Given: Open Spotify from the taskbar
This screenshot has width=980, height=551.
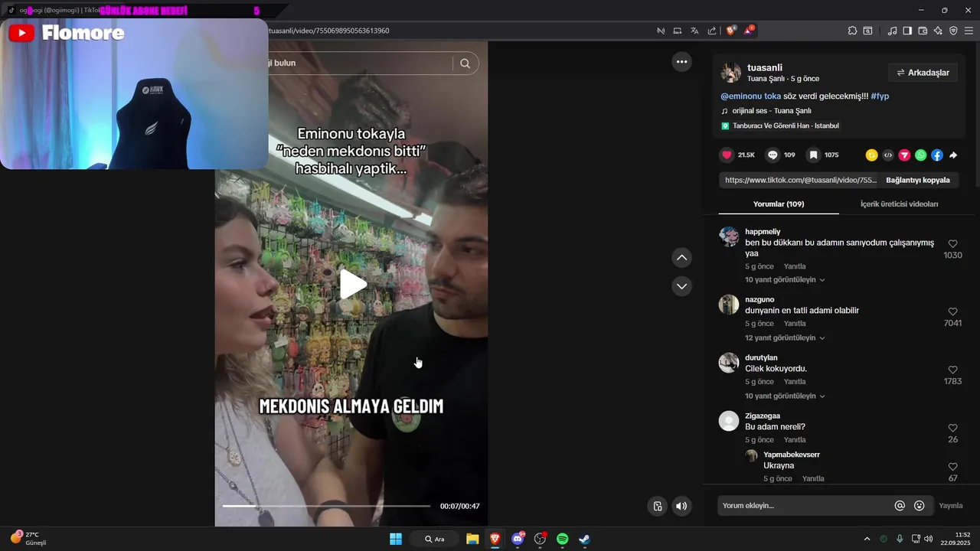Looking at the screenshot, I should click(562, 539).
